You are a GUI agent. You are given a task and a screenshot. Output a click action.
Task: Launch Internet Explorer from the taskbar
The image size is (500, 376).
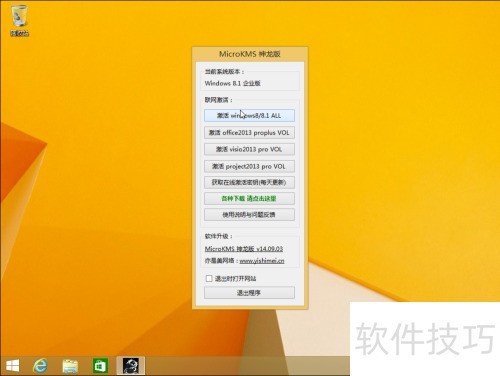(40, 366)
